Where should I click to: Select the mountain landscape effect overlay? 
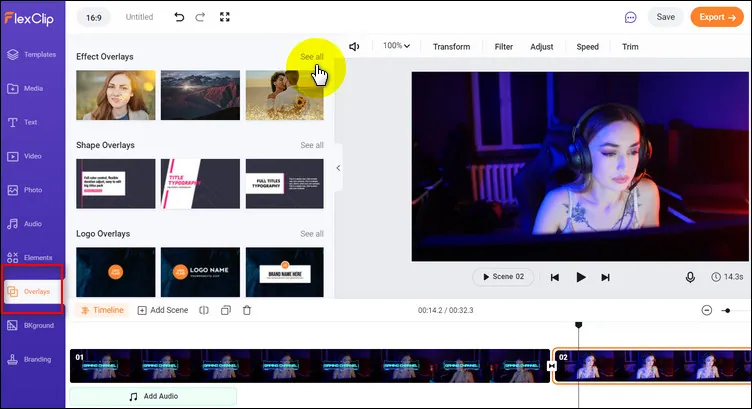click(200, 95)
